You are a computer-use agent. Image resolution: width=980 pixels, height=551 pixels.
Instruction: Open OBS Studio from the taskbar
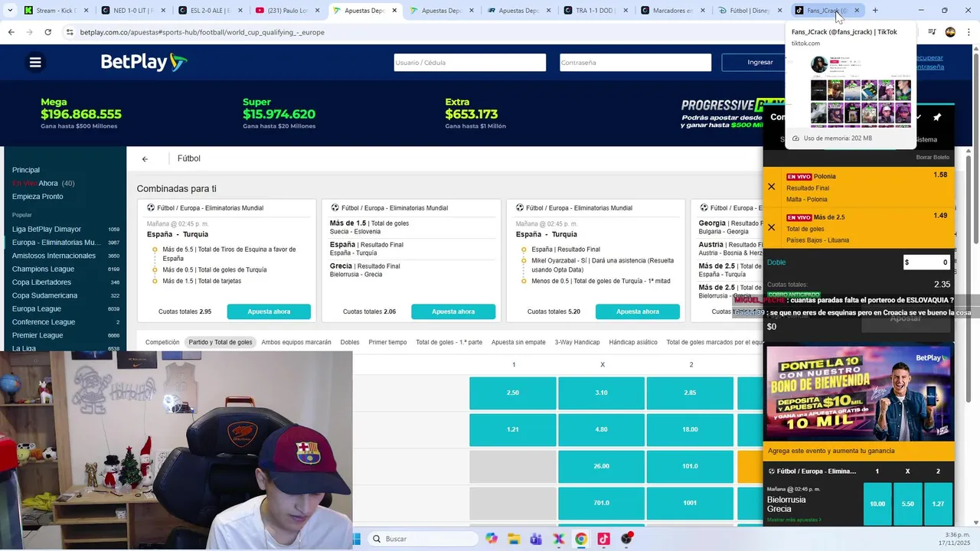[x=626, y=539]
